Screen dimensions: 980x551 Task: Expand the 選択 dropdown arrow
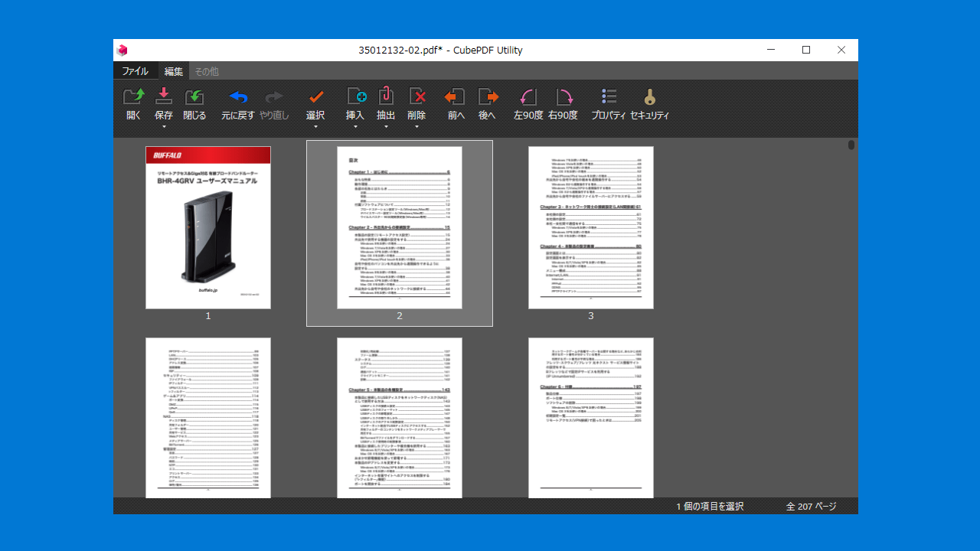315,127
